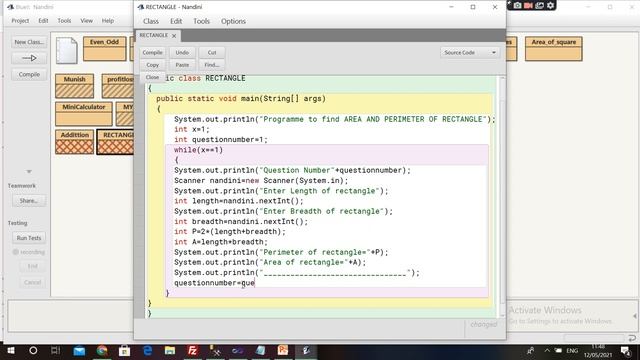The image size is (640, 360).
Task: Click the Undo button
Action: pos(182,53)
